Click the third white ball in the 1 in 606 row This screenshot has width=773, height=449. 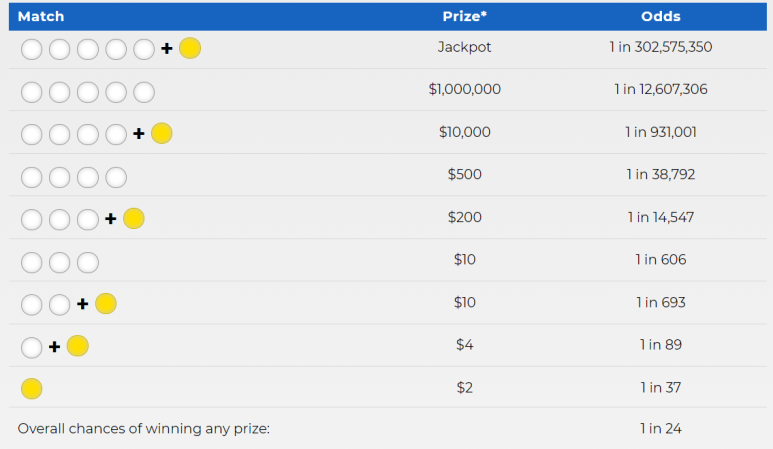(88, 262)
